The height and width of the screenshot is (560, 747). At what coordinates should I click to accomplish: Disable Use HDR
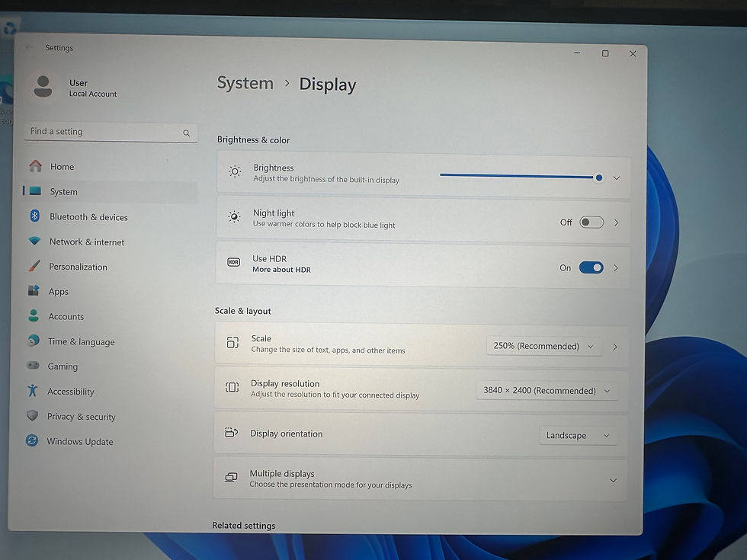pos(591,267)
